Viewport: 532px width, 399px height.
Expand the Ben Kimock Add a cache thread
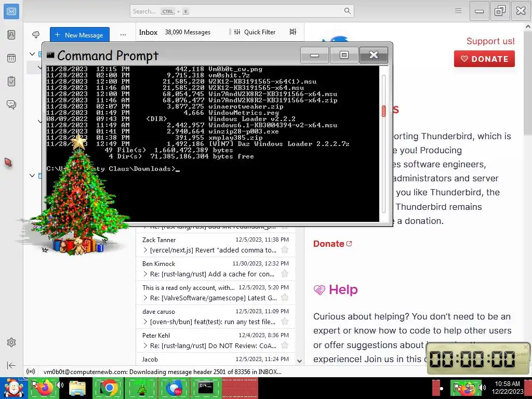point(145,274)
